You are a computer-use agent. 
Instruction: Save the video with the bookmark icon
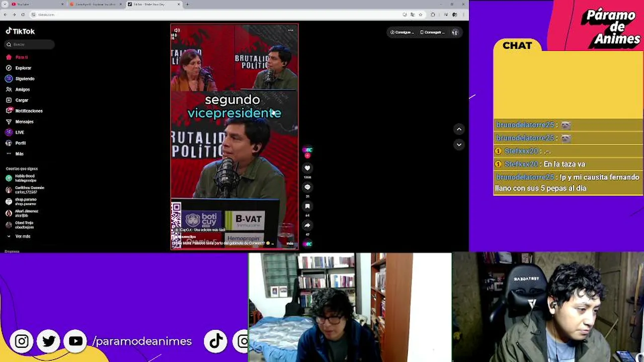tap(307, 206)
